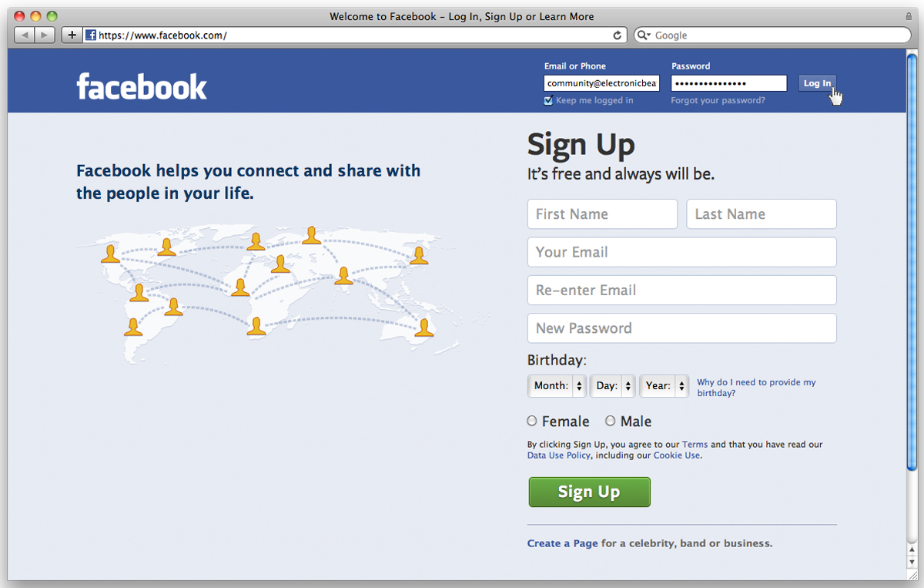924x588 pixels.
Task: Open the Day birthday dropdown
Action: [612, 386]
